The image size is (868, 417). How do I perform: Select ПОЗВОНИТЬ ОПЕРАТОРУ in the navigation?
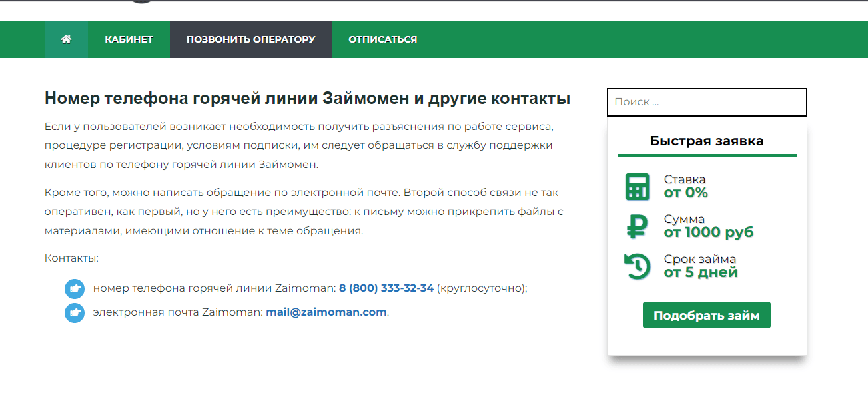pyautogui.click(x=250, y=39)
